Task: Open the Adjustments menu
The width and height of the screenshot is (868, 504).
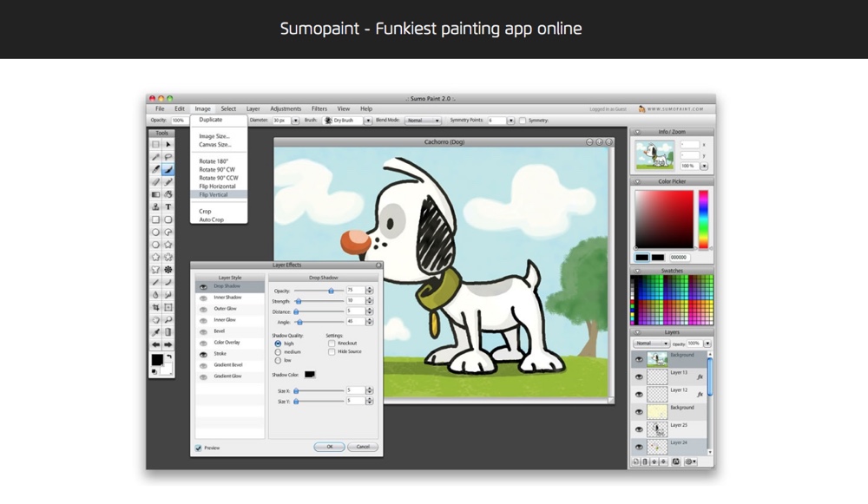Action: 286,109
